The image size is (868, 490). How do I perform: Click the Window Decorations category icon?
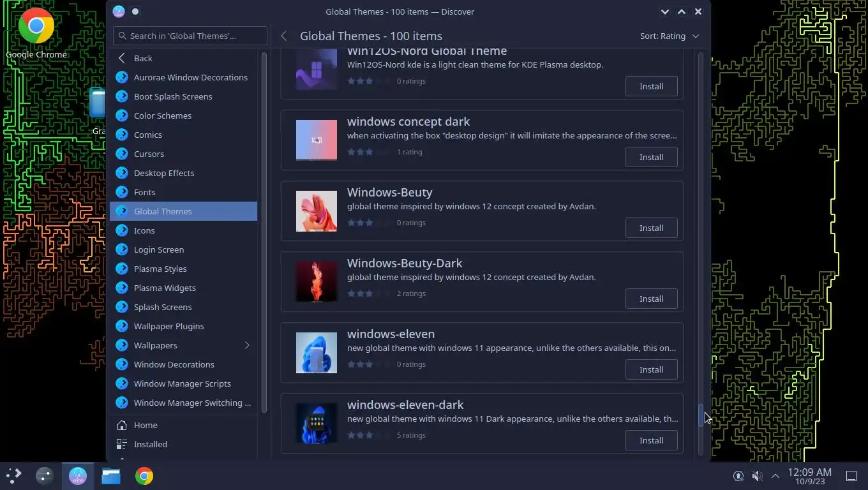(x=122, y=364)
